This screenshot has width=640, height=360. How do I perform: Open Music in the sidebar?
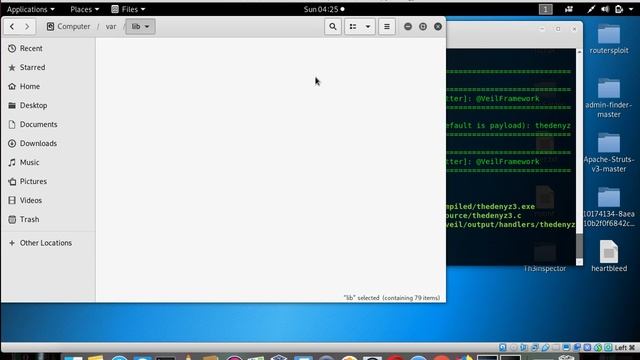coord(48,162)
